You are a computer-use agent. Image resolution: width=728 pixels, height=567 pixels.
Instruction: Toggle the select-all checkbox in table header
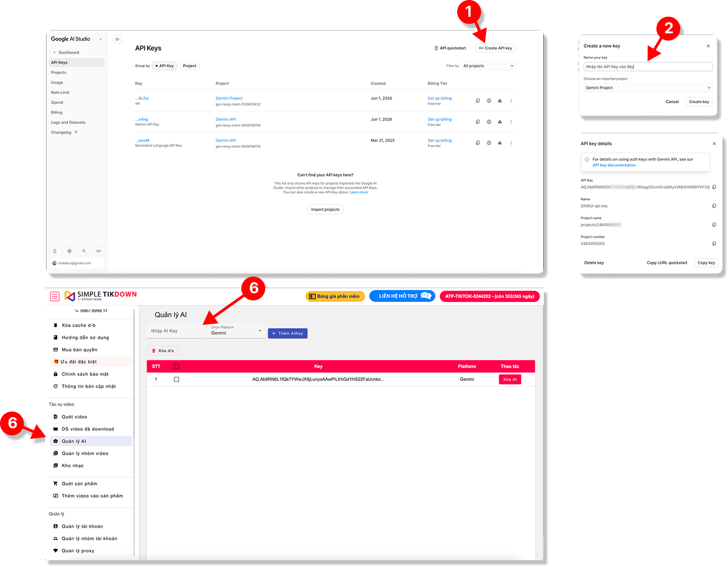pos(176,367)
